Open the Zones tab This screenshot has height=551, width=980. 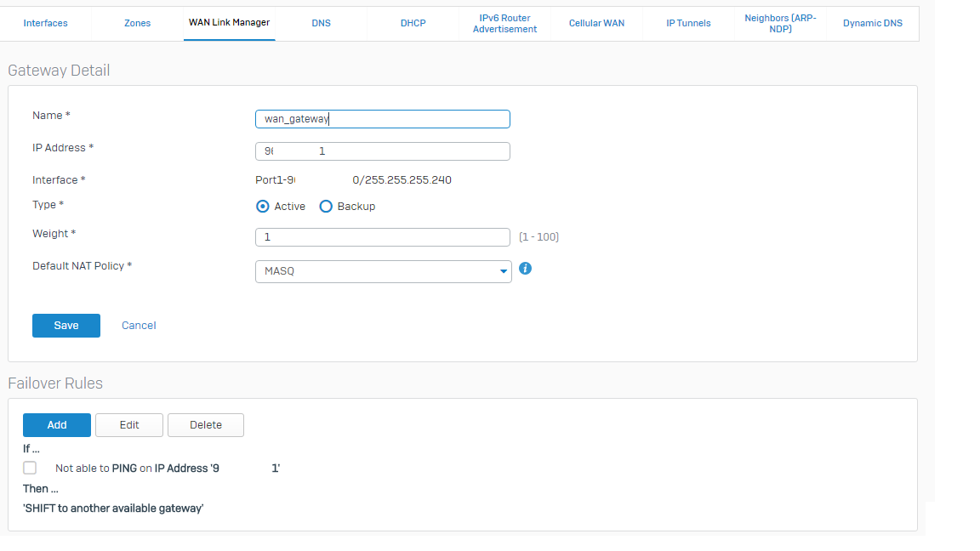[x=137, y=23]
